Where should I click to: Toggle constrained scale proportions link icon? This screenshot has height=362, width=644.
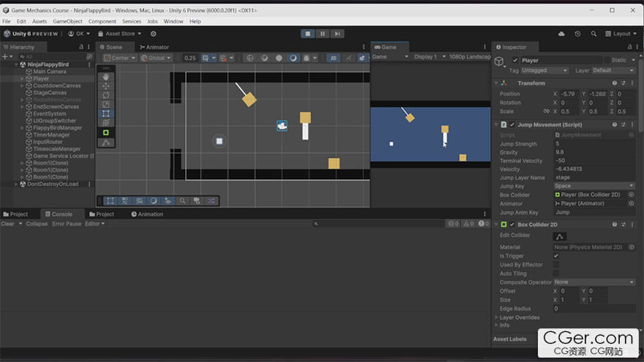click(x=546, y=111)
